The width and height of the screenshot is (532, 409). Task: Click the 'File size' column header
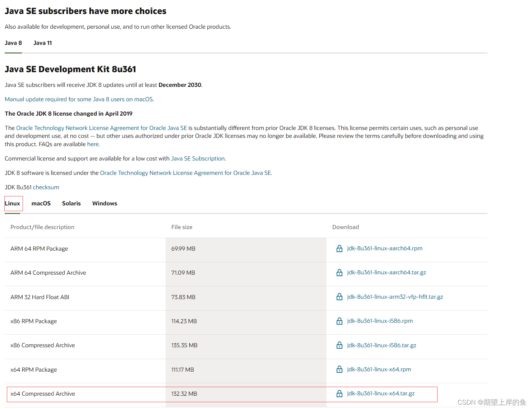182,227
